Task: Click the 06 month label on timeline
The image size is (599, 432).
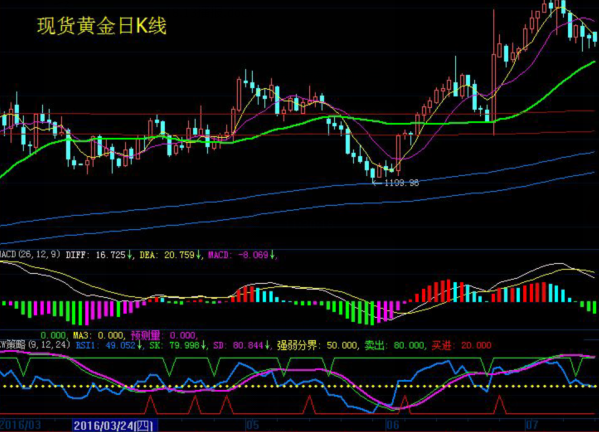Action: [x=392, y=425]
